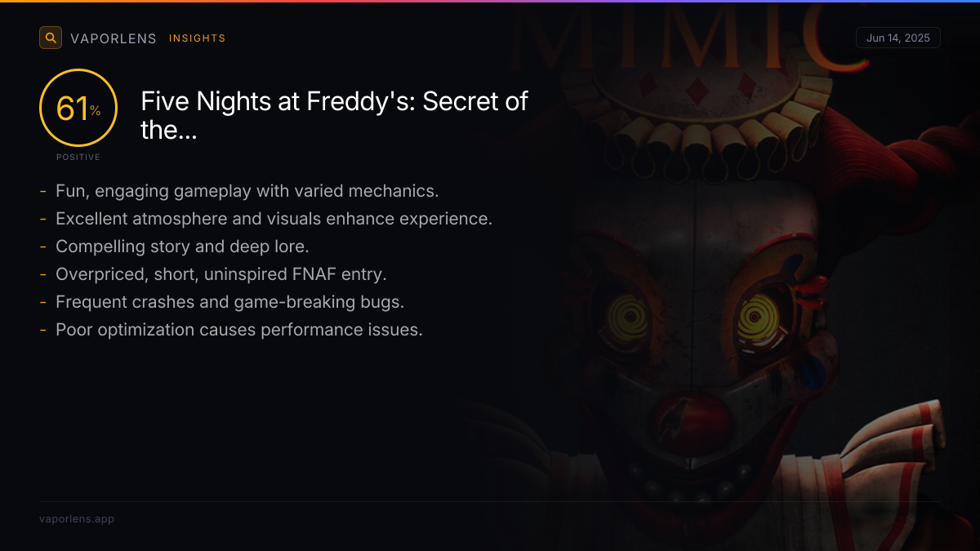This screenshot has height=551, width=980.
Task: Click the 'Compelling story and deep lore' line
Action: point(182,247)
